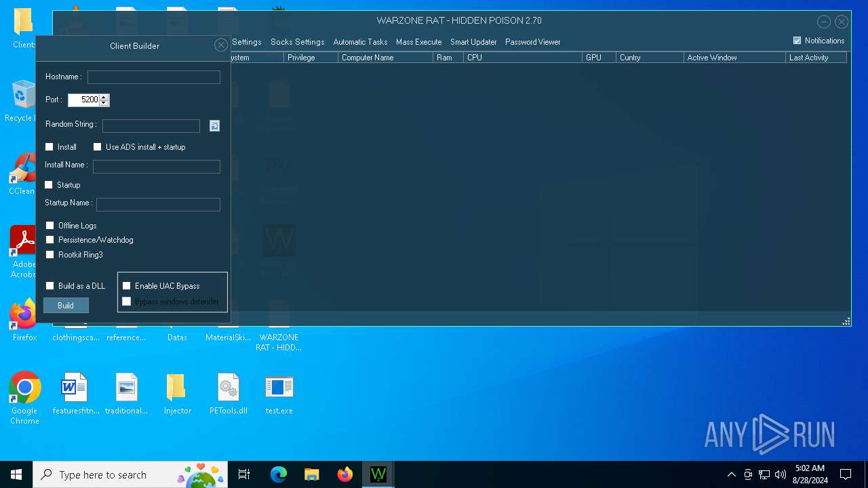Screen dimensions: 868x488
Task: Enable the Install checkbox
Action: point(49,147)
